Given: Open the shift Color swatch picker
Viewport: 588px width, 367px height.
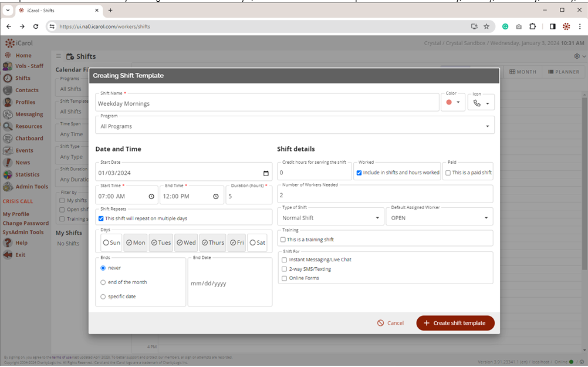Looking at the screenshot, I should (452, 102).
